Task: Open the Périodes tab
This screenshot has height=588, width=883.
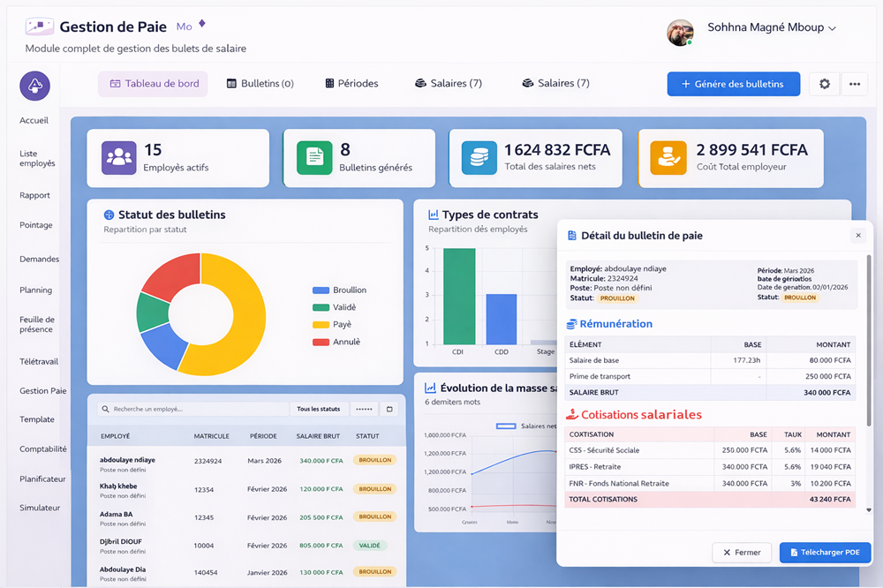Action: click(x=351, y=84)
